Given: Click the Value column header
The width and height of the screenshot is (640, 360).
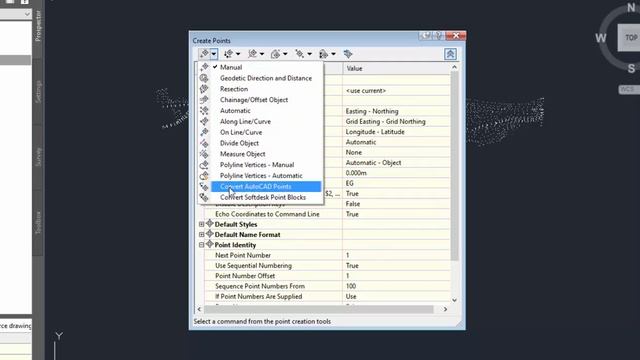Looking at the screenshot, I should point(396,68).
